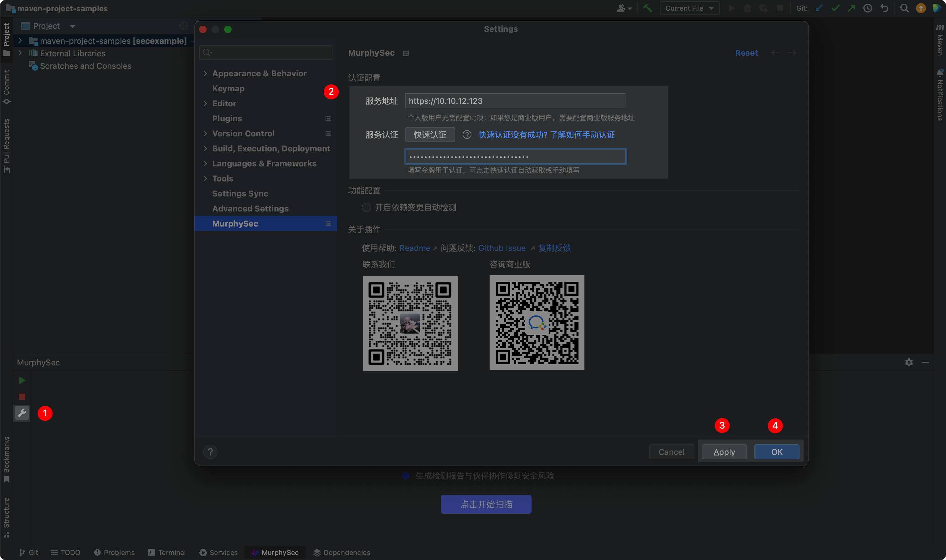Image resolution: width=946 pixels, height=560 pixels.
Task: Click the green run scan icon
Action: 22,380
